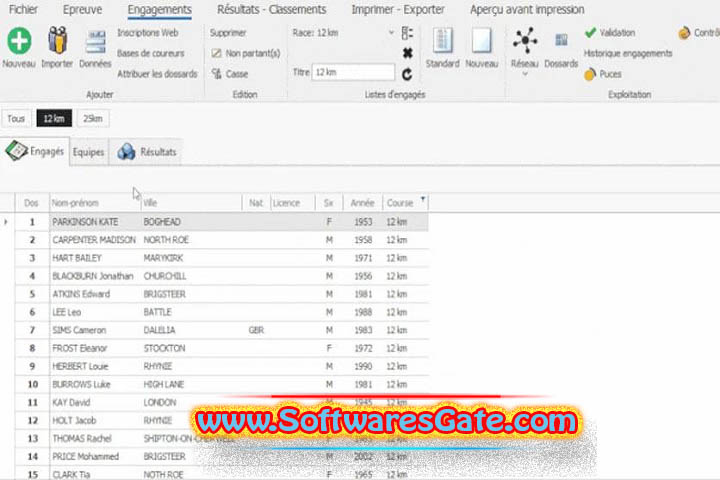Click the Résultats tab icon
720x480 pixels.
coord(126,152)
